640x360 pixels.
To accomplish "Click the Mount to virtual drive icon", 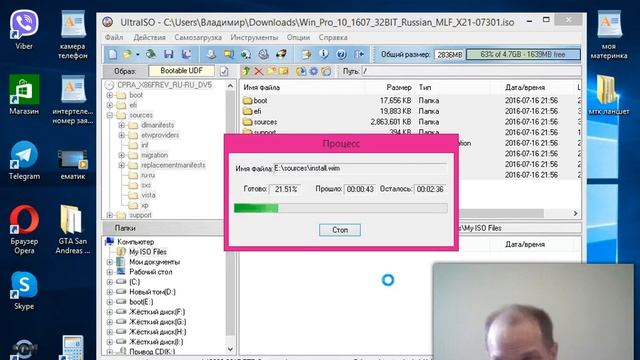I will pyautogui.click(x=264, y=54).
